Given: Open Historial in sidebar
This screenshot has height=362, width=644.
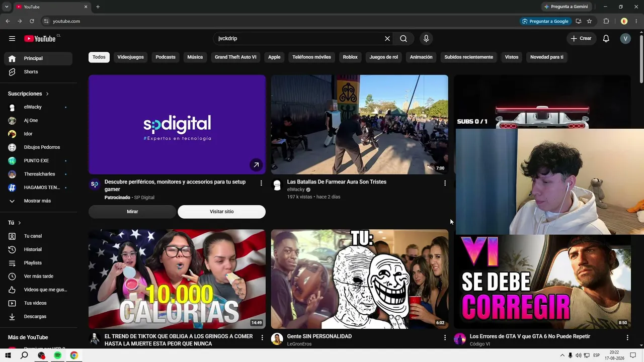Looking at the screenshot, I should (38, 249).
